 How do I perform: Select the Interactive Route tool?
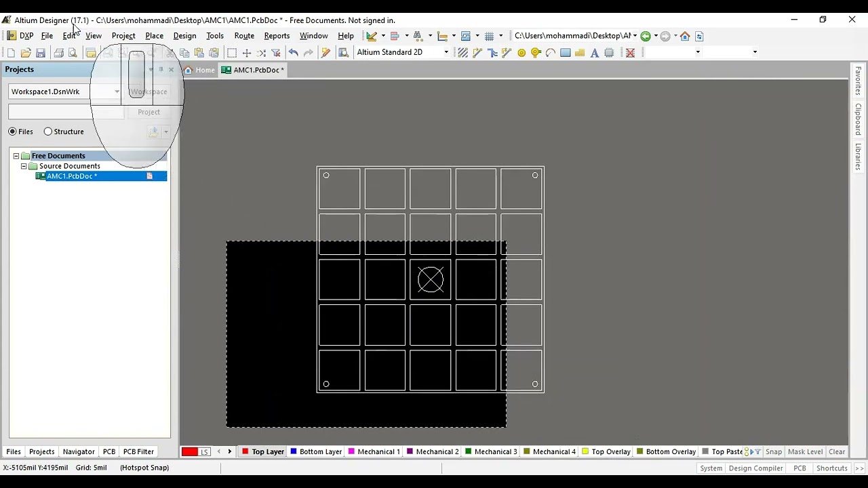(x=477, y=53)
